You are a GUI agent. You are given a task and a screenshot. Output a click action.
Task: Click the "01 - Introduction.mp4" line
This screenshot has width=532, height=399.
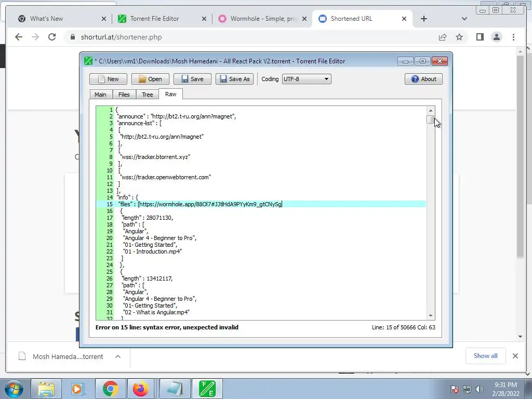click(x=152, y=251)
